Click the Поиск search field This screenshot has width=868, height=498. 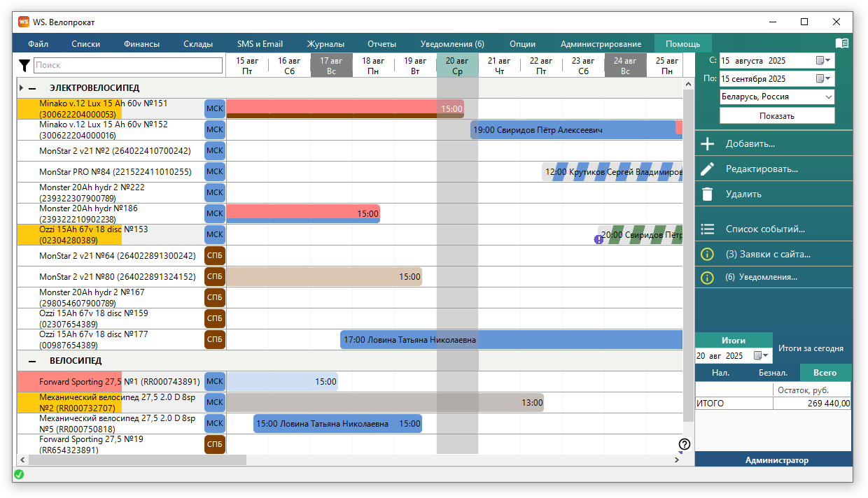pyautogui.click(x=127, y=65)
